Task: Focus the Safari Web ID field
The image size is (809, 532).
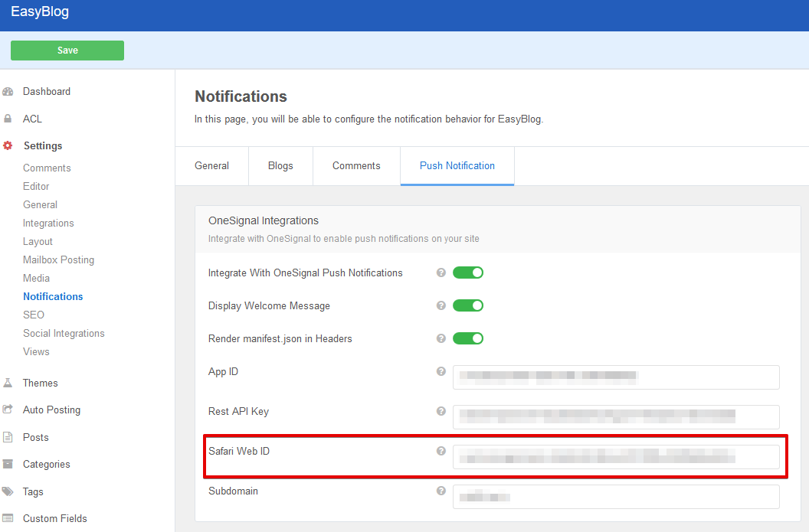Action: [x=616, y=457]
